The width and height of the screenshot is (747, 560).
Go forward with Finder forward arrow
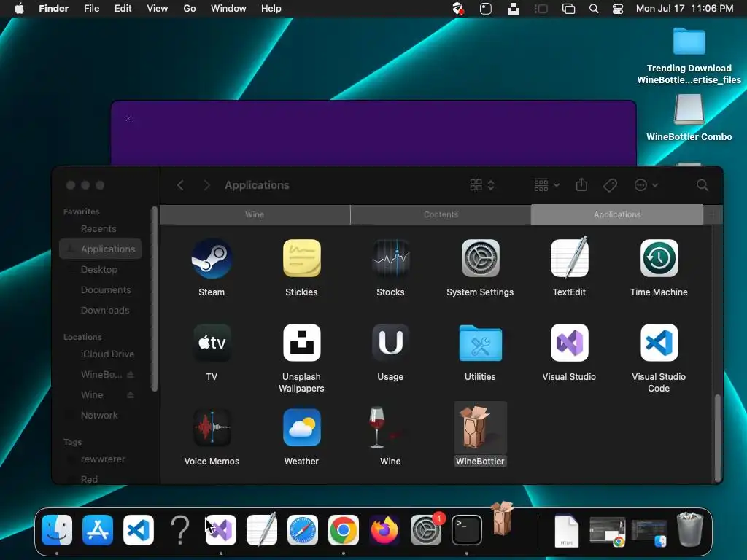[x=206, y=185]
